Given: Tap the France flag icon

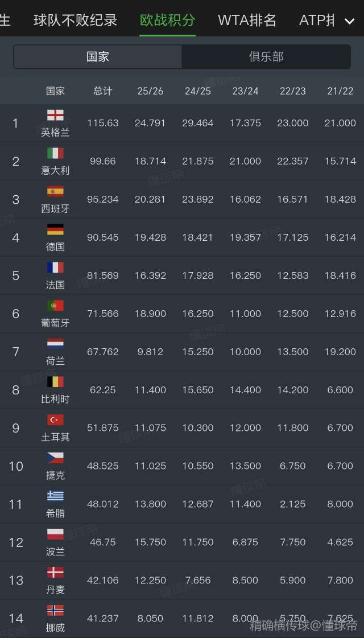Looking at the screenshot, I should coord(55,267).
